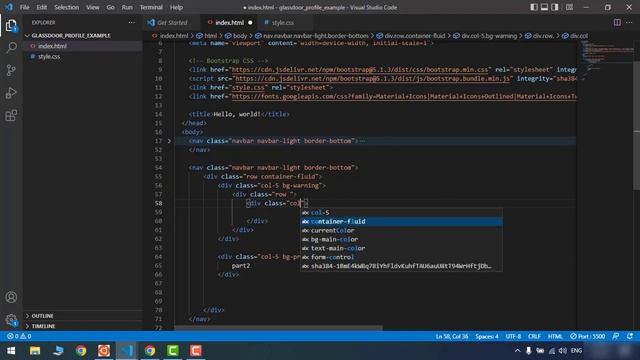Click breadcrumb div.col-5.bg-warning
The image size is (640, 360).
(x=485, y=36)
